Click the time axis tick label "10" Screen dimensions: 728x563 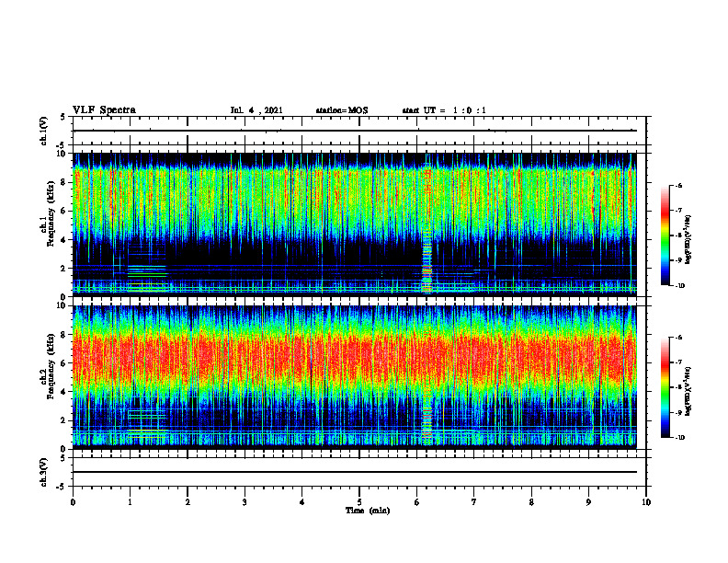pyautogui.click(x=646, y=502)
